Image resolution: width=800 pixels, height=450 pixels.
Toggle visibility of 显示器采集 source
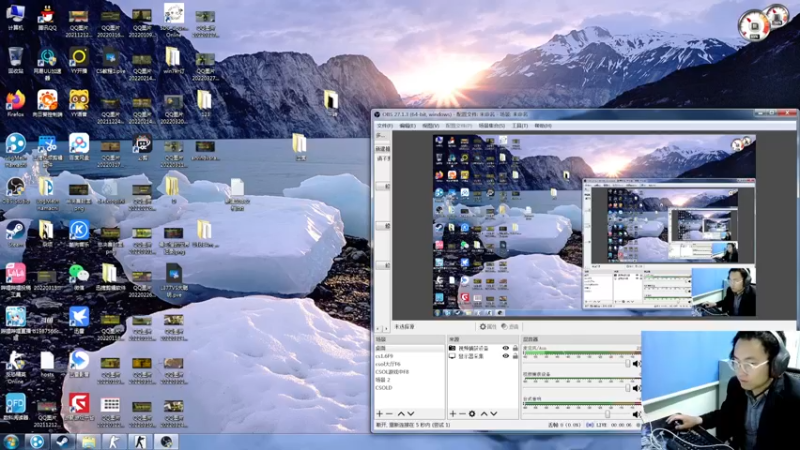[506, 356]
